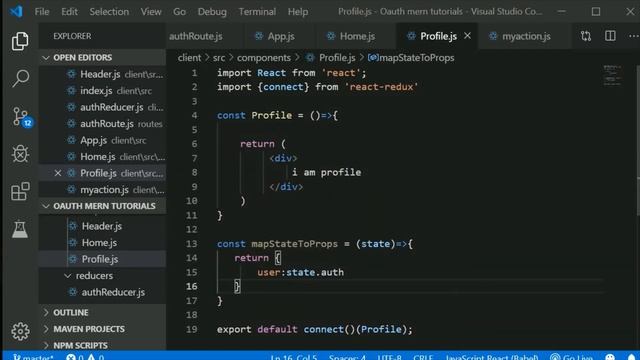This screenshot has width=640, height=360.
Task: Open the Search view icon
Action: click(x=20, y=78)
